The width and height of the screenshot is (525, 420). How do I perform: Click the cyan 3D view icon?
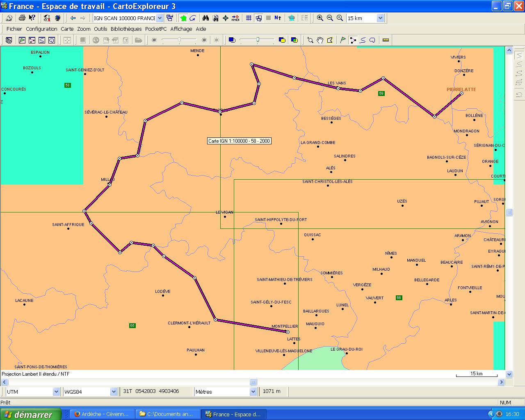pos(292,18)
